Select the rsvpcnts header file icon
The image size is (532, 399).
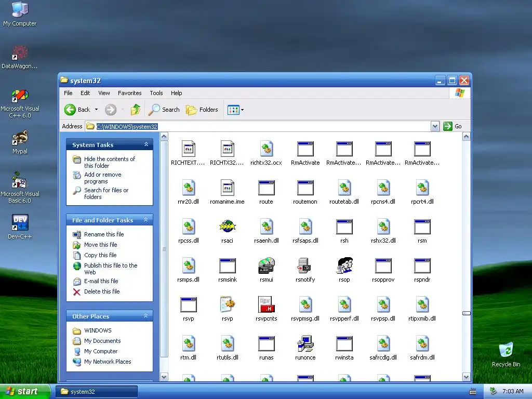267,304
